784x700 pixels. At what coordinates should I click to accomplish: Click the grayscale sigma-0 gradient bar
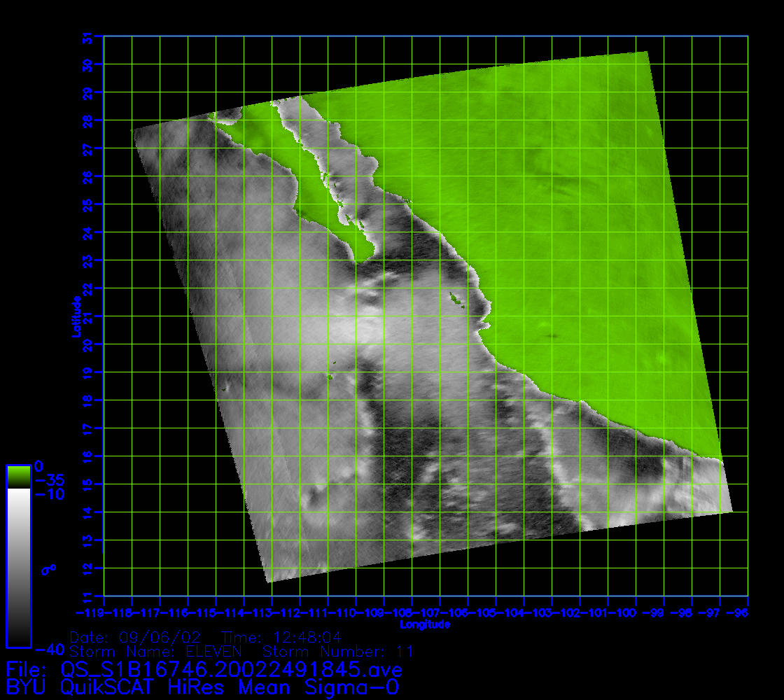[x=18, y=566]
